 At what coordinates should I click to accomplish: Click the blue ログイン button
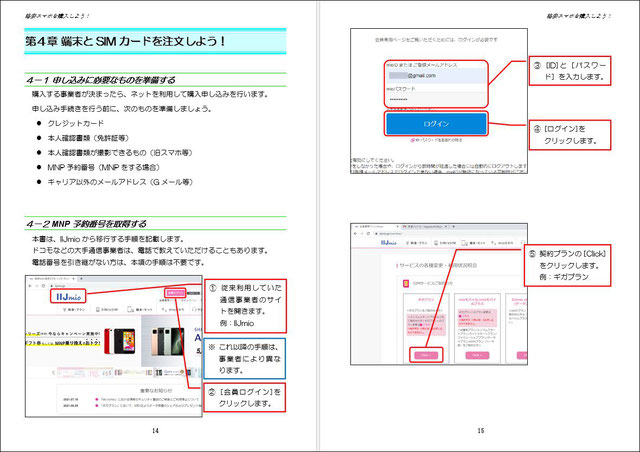436,123
